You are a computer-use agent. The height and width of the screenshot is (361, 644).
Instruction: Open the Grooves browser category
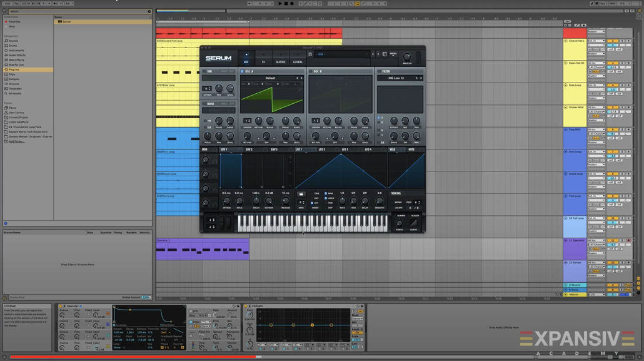tap(14, 84)
